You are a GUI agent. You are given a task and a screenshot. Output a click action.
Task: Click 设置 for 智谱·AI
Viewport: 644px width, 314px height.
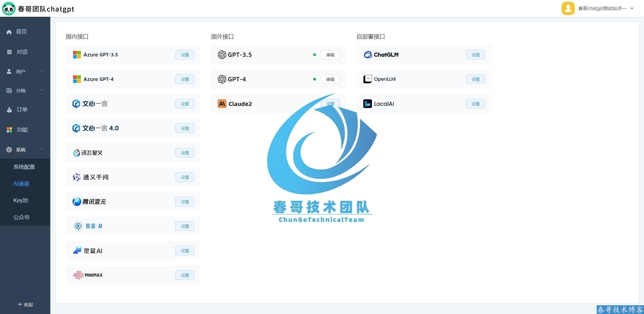(x=185, y=226)
